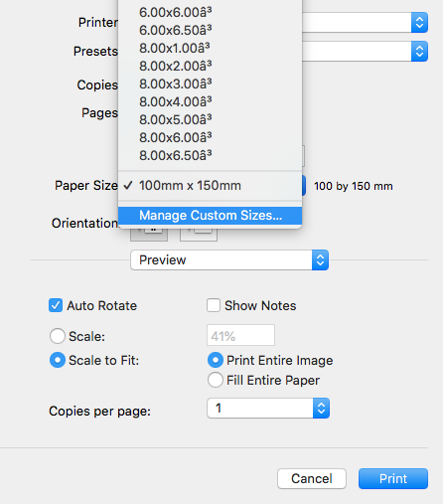Click the Cancel button

click(312, 478)
